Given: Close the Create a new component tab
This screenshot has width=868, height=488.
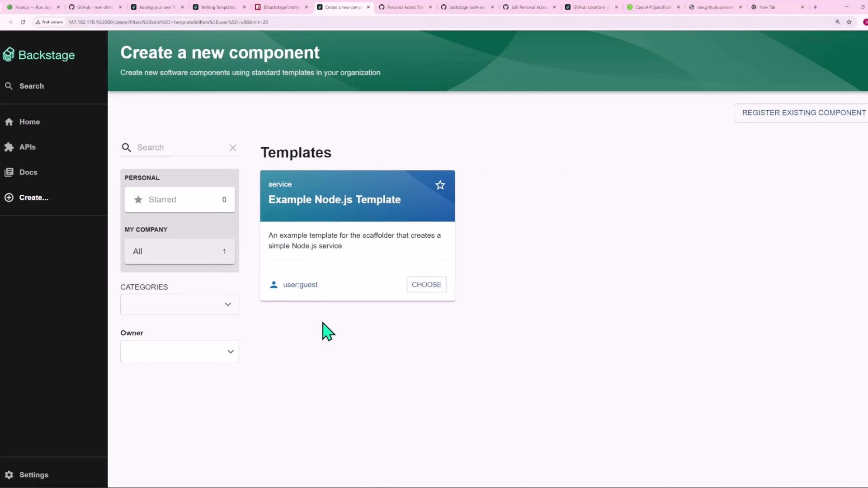Looking at the screenshot, I should (x=368, y=7).
